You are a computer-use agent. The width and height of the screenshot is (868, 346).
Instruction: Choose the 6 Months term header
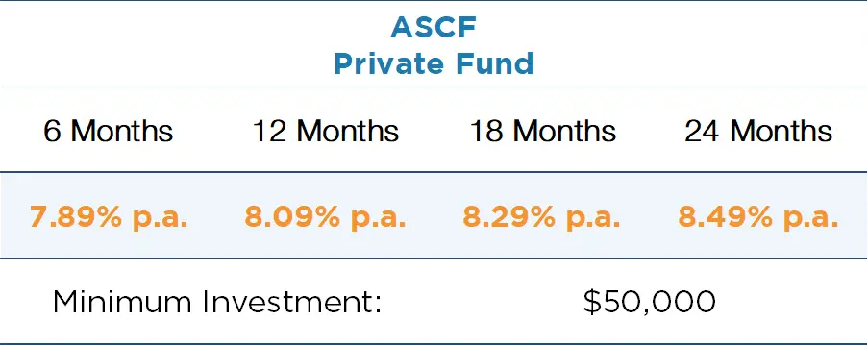109,132
